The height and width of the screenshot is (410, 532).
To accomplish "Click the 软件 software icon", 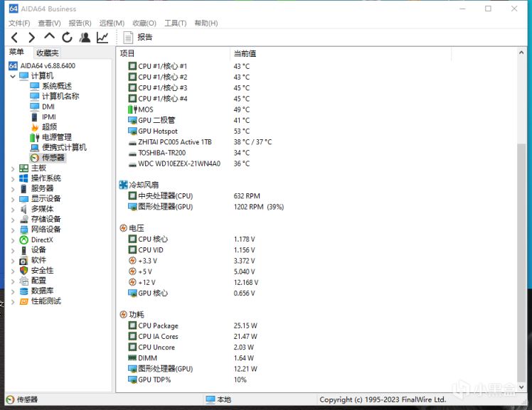I will (x=23, y=261).
